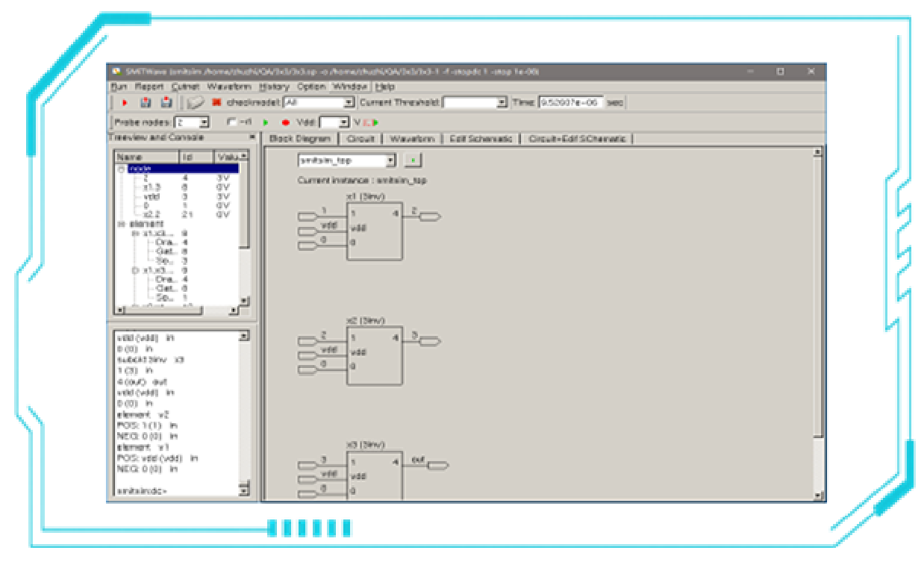Switch to the Edit Schematic tab
This screenshot has width=924, height=562.
click(x=481, y=139)
